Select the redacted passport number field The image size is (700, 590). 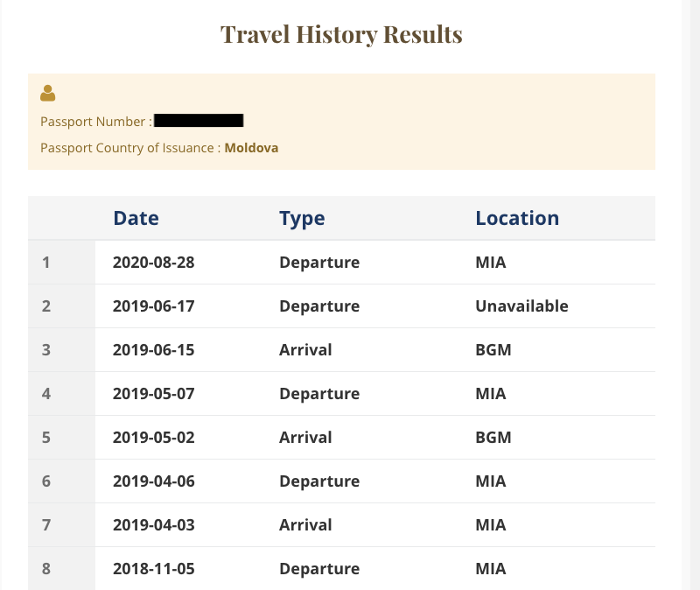coord(199,121)
